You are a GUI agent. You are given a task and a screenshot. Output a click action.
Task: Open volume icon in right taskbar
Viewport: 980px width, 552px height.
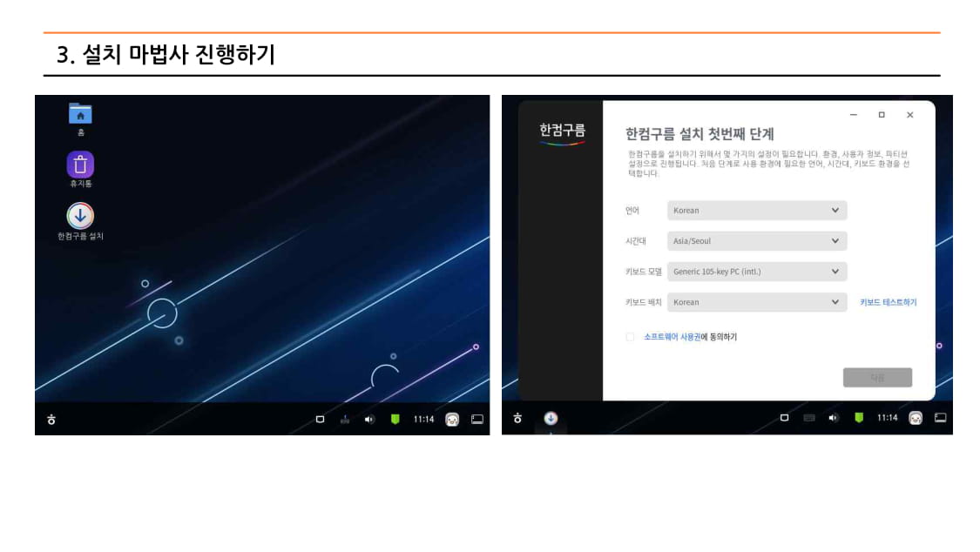pyautogui.click(x=833, y=418)
